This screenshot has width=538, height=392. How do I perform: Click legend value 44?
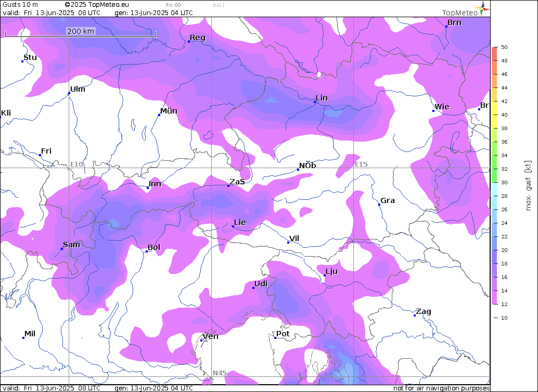(x=504, y=87)
